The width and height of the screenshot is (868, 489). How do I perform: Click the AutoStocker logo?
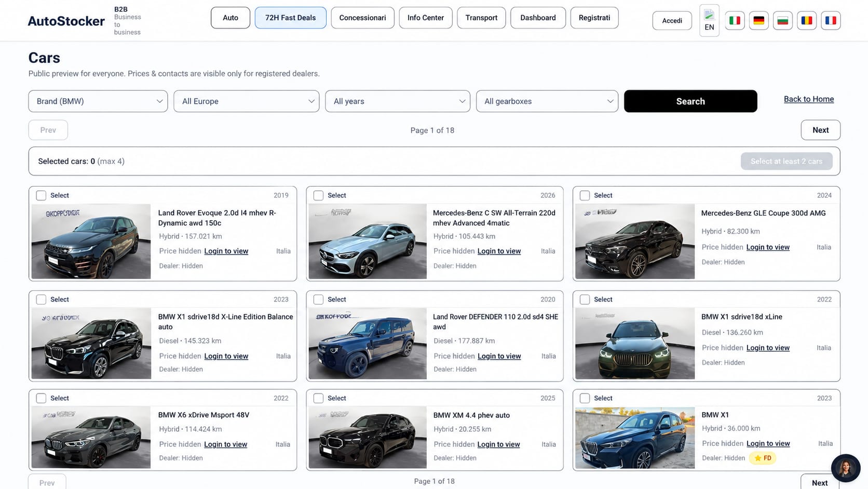66,21
